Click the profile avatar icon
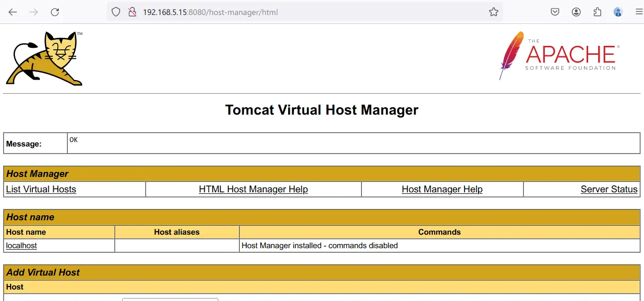This screenshot has height=301, width=644. coord(618,12)
